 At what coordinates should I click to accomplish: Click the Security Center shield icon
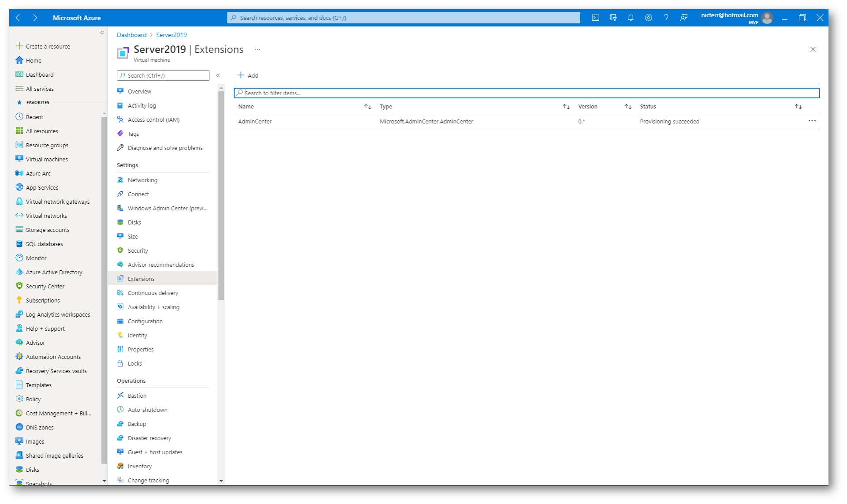(19, 286)
